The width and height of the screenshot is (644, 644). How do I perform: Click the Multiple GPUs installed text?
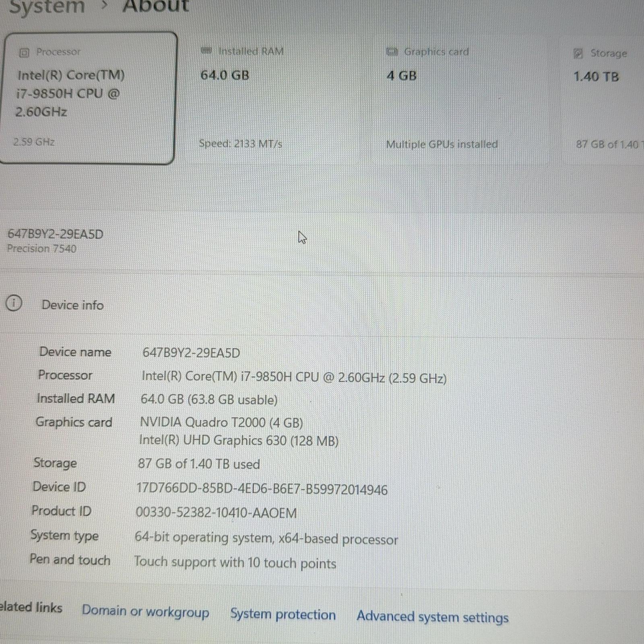tap(442, 144)
